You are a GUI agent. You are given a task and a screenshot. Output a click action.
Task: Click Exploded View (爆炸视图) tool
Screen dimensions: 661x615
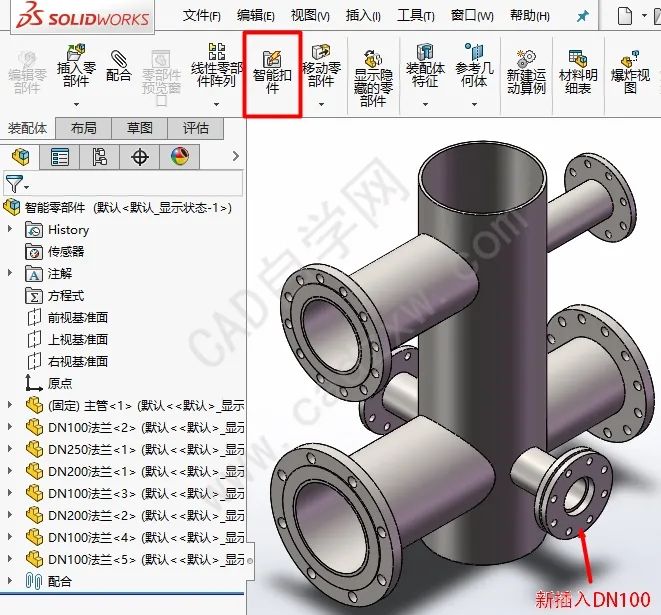(x=630, y=73)
